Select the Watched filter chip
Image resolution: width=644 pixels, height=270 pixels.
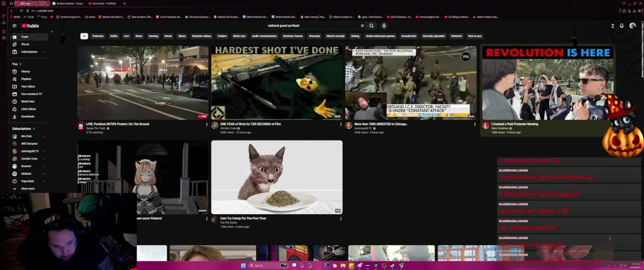click(456, 36)
